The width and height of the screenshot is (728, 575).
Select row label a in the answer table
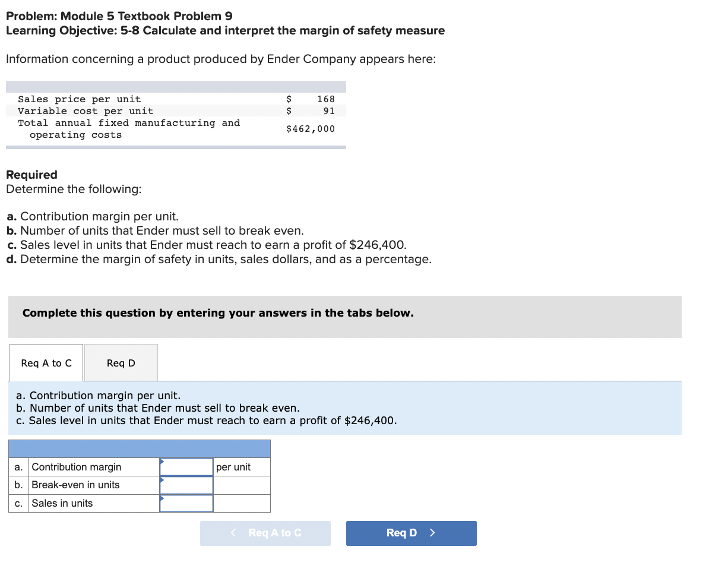(18, 467)
